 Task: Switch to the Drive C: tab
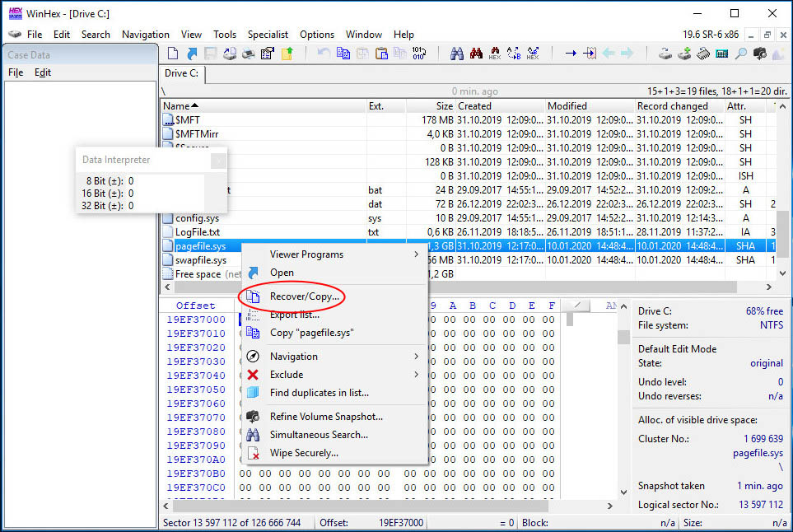[181, 73]
